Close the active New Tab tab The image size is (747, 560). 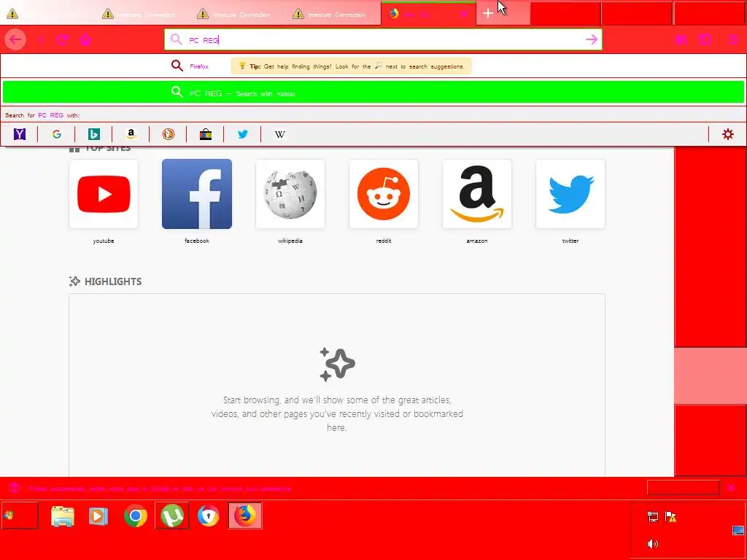coord(463,15)
